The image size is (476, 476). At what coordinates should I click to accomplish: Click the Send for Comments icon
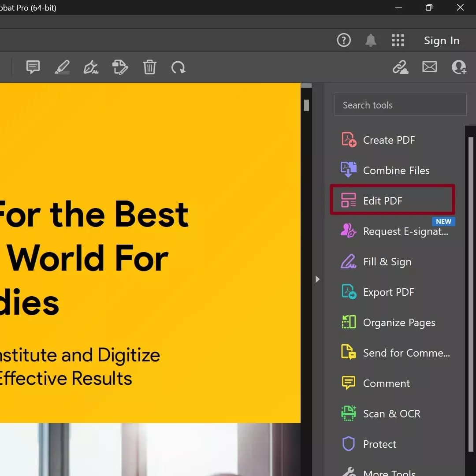pos(349,352)
